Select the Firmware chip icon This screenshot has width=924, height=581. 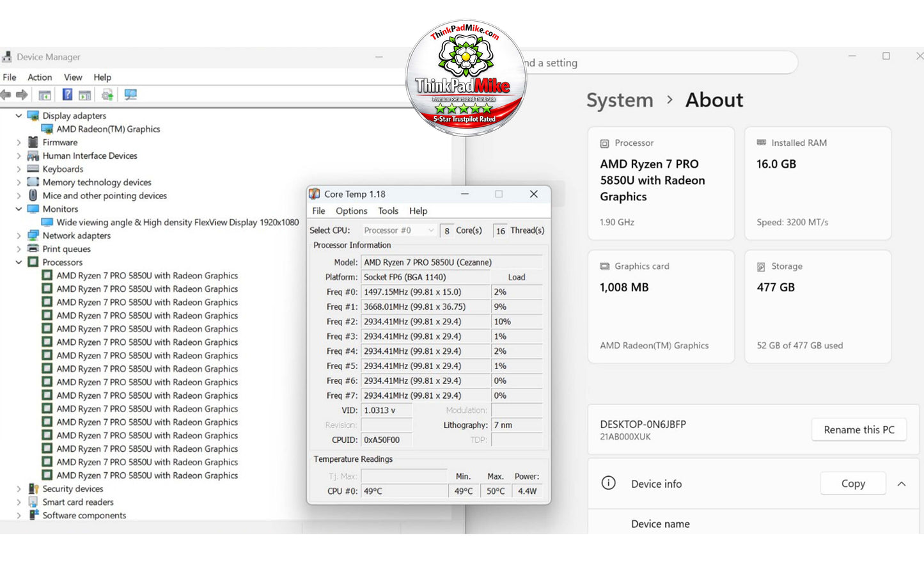[x=33, y=143]
